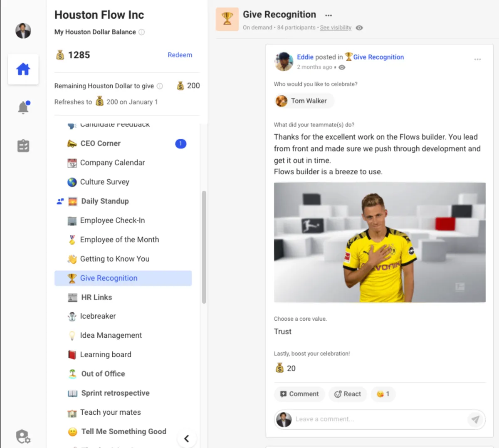
Task: Toggle flow visibility eye icon in header
Action: pyautogui.click(x=359, y=28)
